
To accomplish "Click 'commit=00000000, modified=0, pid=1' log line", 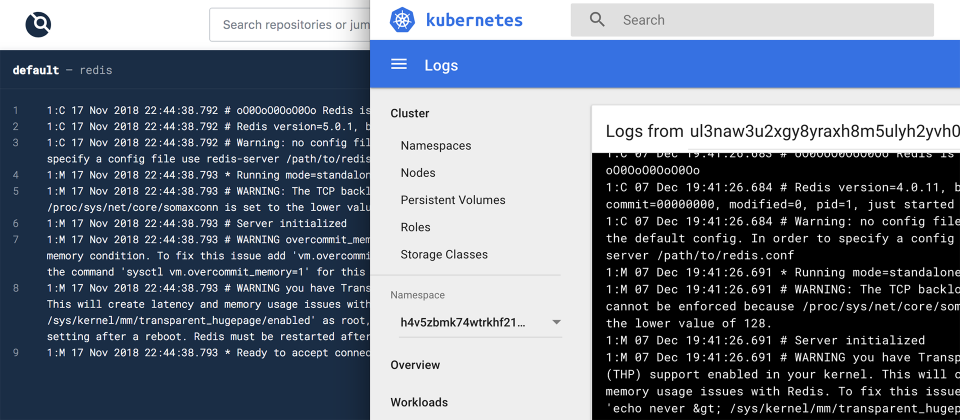I will (x=781, y=204).
